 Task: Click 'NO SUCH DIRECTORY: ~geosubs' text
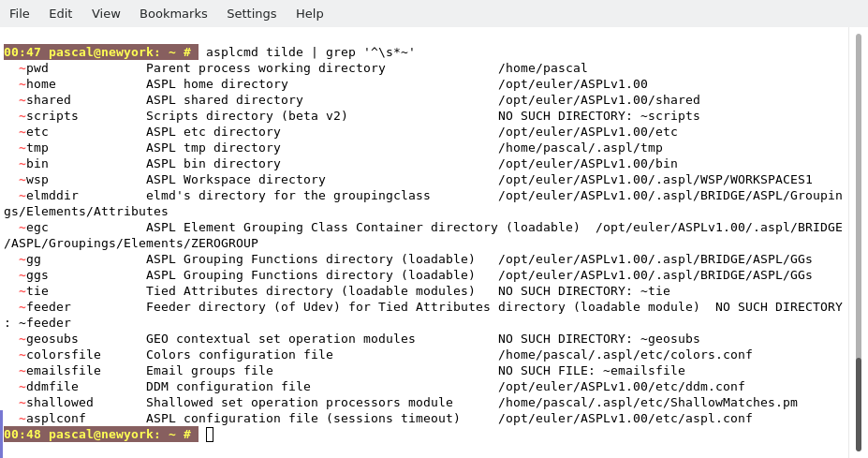point(598,339)
